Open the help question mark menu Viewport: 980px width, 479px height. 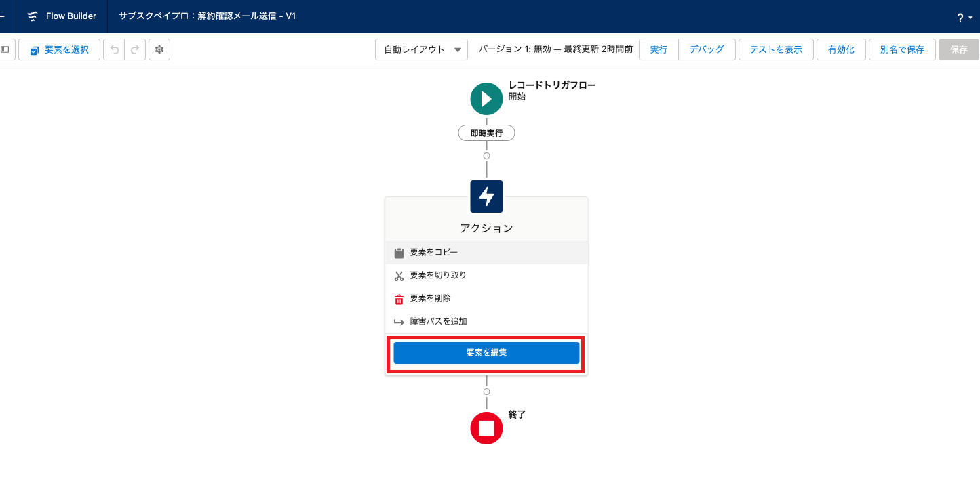point(963,18)
